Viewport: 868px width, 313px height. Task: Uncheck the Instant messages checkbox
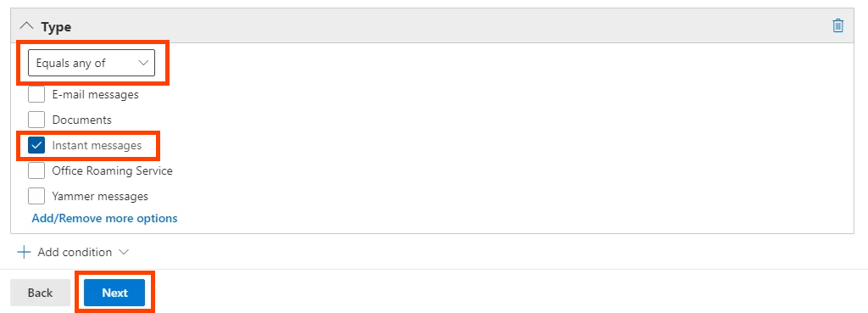click(36, 146)
